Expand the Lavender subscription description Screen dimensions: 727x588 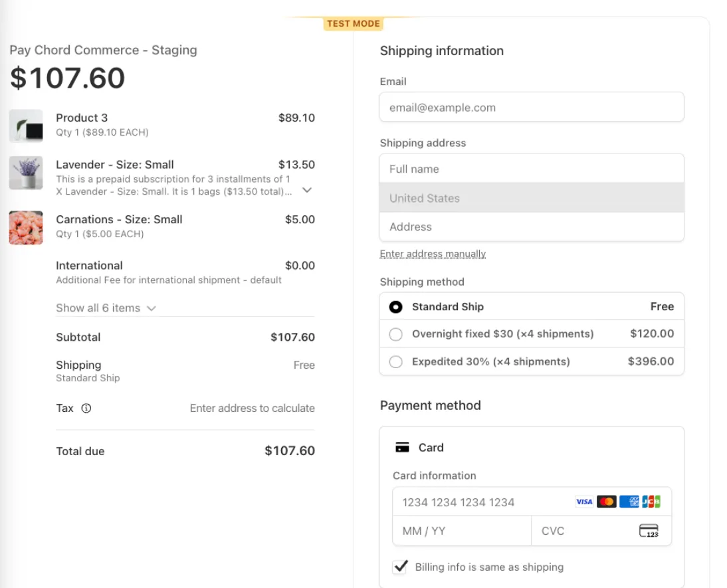click(307, 190)
